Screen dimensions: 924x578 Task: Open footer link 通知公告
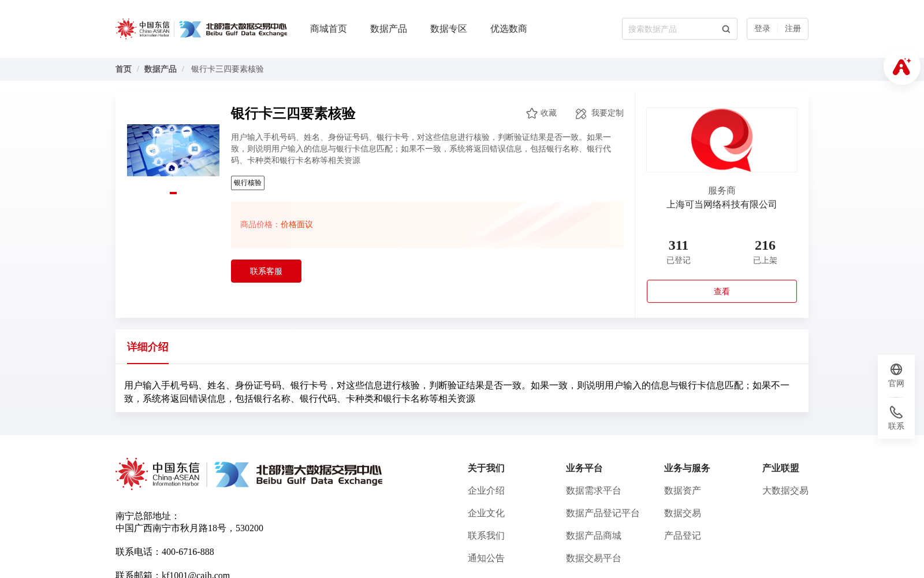[486, 558]
